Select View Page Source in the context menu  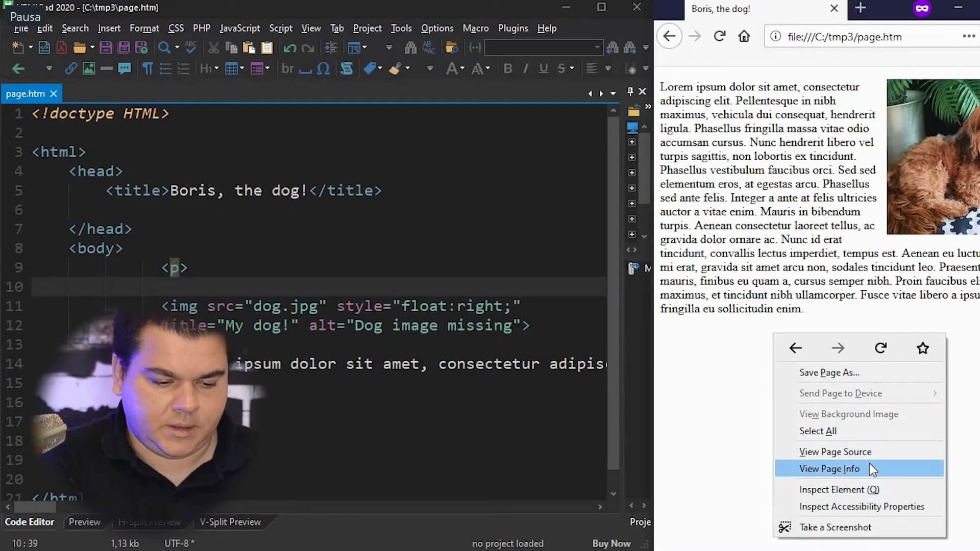point(835,452)
